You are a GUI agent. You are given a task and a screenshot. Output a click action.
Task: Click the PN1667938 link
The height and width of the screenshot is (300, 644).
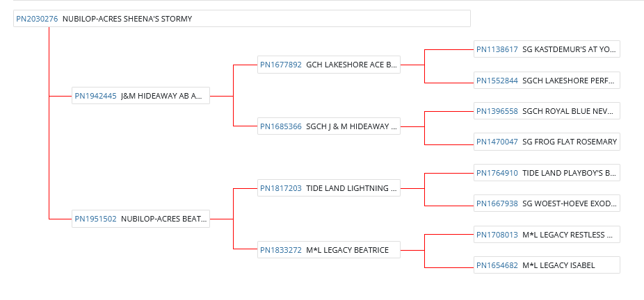tap(497, 203)
